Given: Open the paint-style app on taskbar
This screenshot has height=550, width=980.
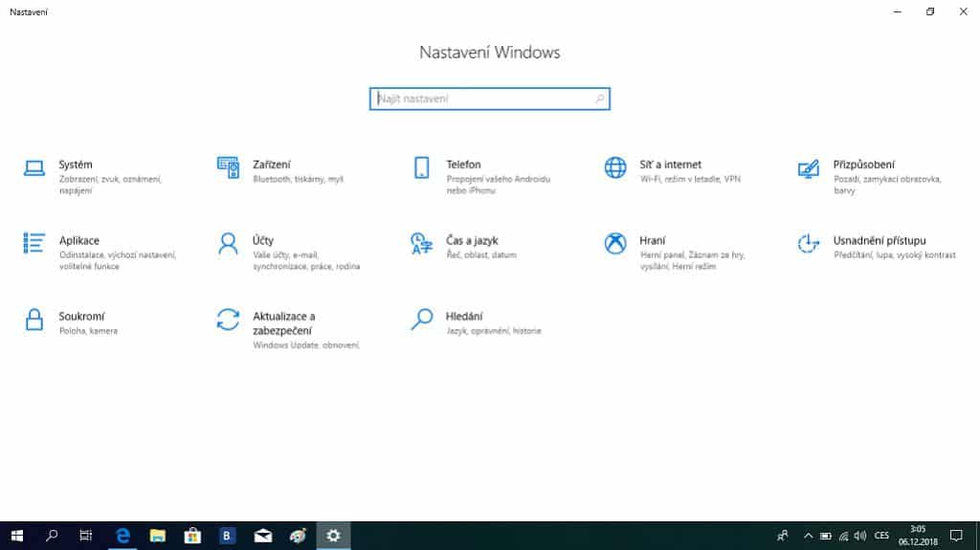Looking at the screenshot, I should tap(299, 536).
